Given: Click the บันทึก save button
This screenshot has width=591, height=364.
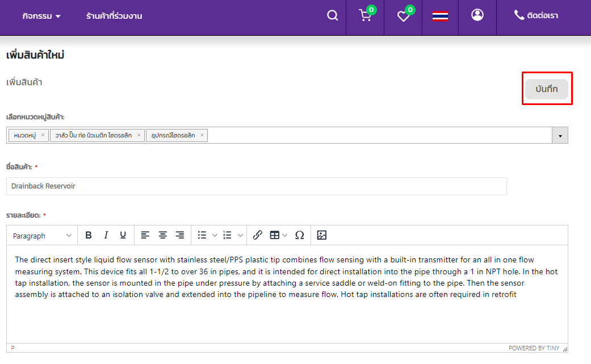Looking at the screenshot, I should pos(546,89).
